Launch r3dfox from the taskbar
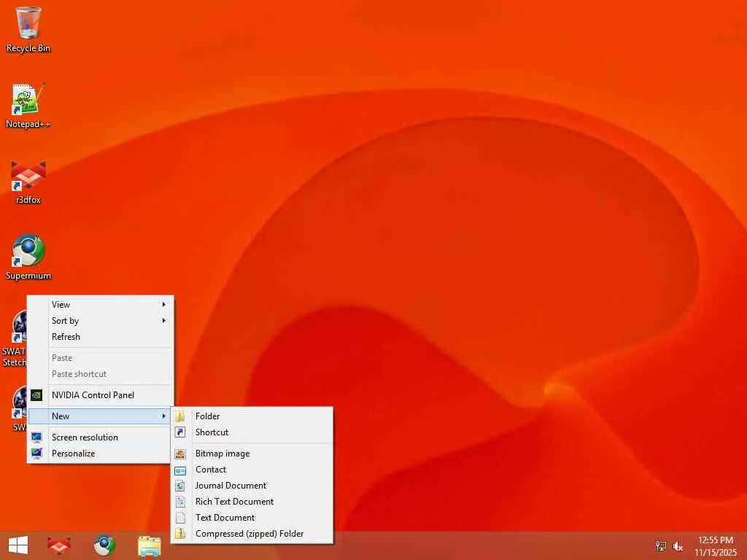The height and width of the screenshot is (560, 747). (x=59, y=545)
